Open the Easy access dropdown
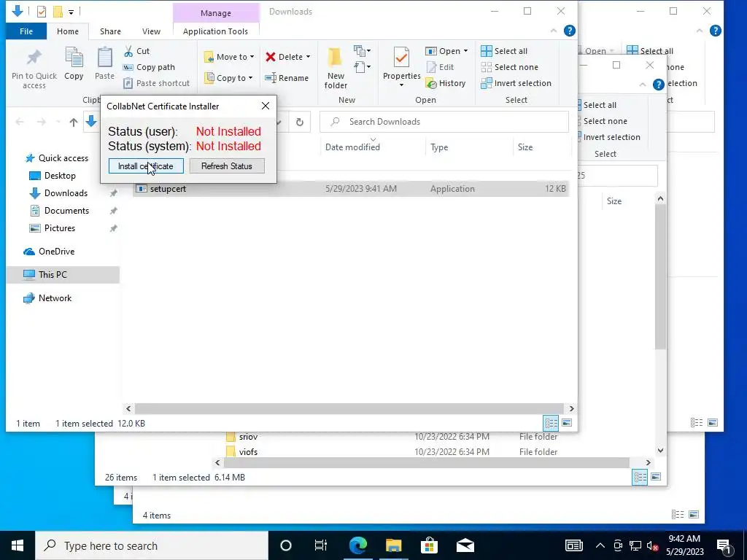The image size is (747, 560). (x=363, y=66)
